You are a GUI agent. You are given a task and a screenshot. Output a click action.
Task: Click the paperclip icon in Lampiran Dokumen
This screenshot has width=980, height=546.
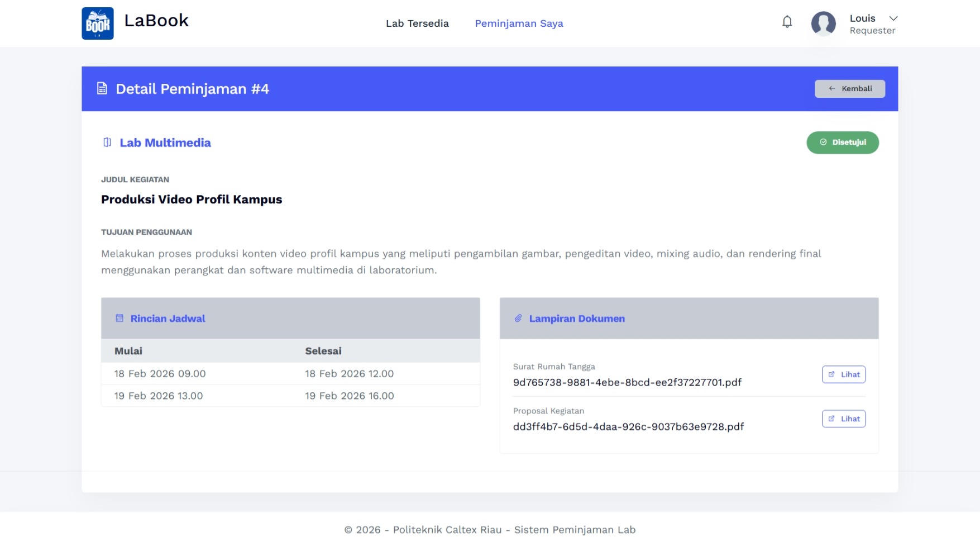[x=518, y=318]
